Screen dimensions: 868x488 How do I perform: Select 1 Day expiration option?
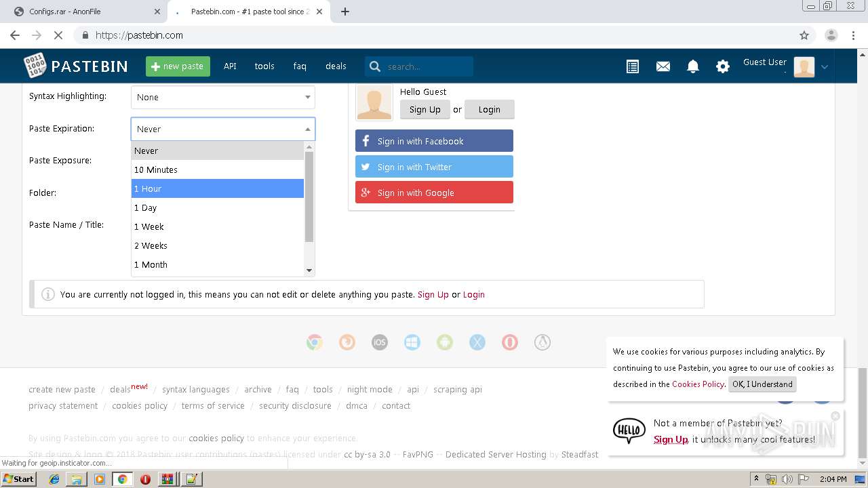218,207
